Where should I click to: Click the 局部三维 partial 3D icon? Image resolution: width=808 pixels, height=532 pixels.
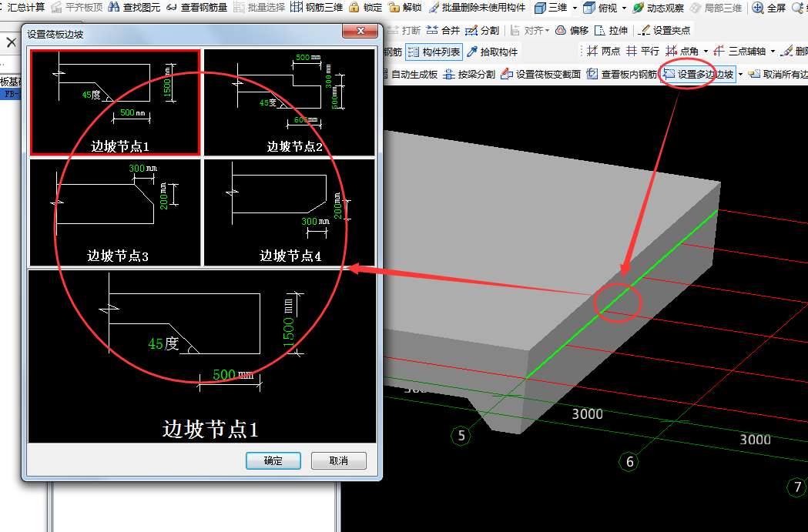(x=696, y=8)
